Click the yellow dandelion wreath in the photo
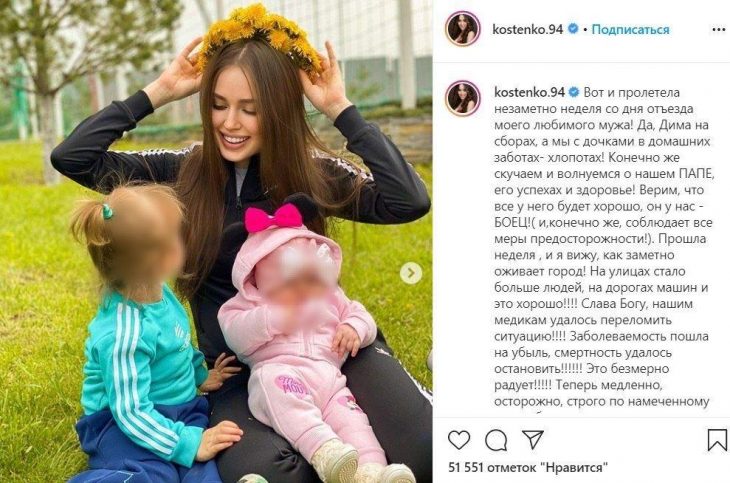 click(259, 39)
